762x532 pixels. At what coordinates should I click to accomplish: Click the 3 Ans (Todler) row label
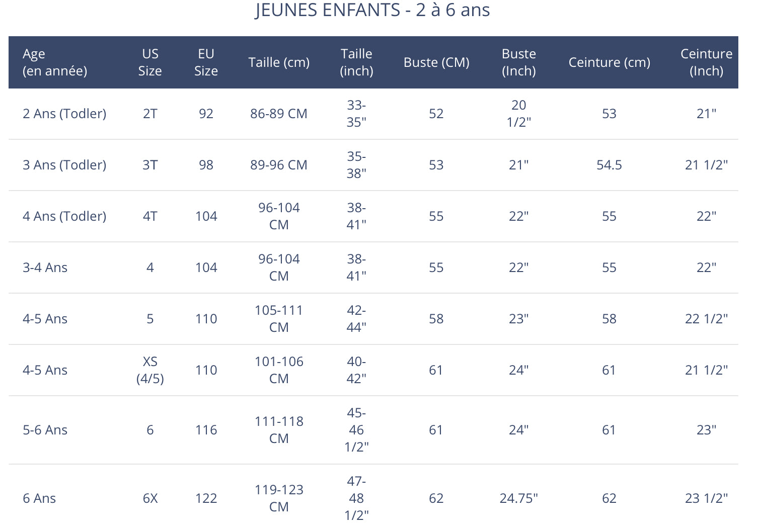pyautogui.click(x=64, y=165)
